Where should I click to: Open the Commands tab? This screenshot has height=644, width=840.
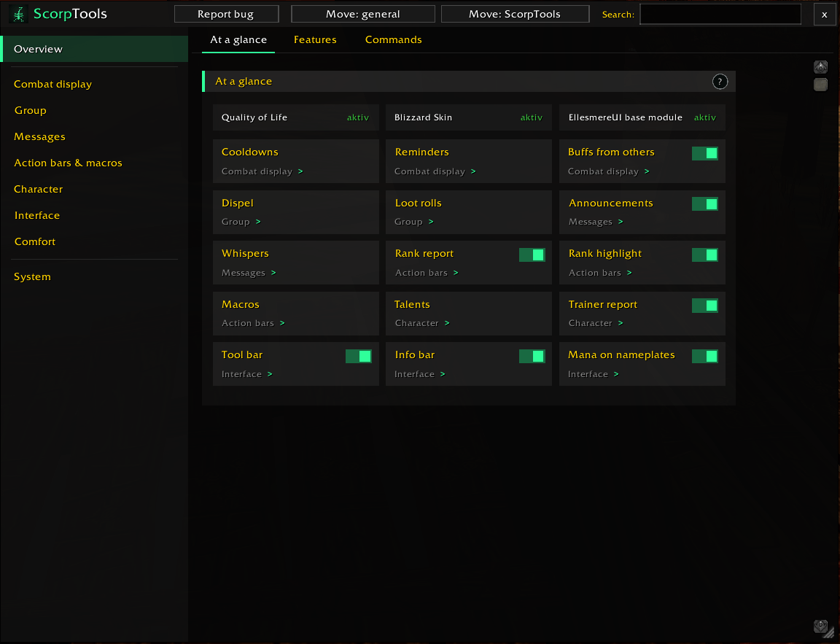click(x=393, y=39)
